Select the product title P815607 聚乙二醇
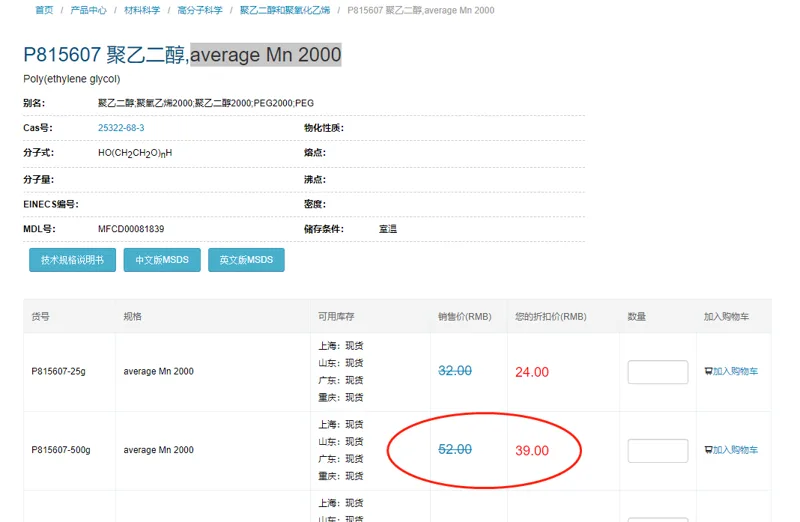The image size is (800, 522). click(105, 55)
